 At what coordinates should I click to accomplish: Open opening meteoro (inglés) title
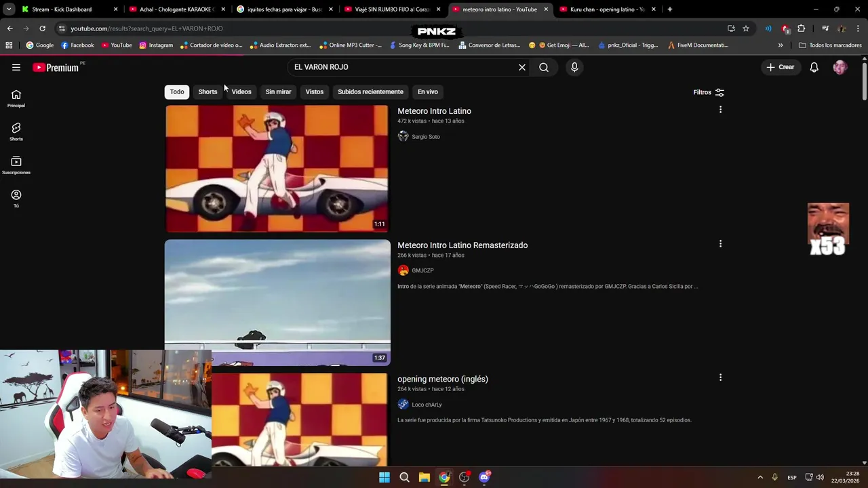pos(443,379)
